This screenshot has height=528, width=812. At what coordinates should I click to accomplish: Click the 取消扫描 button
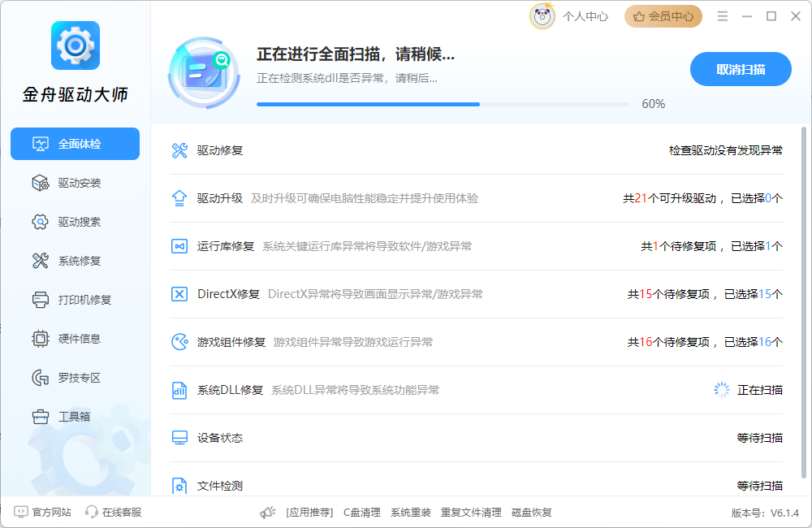[741, 69]
